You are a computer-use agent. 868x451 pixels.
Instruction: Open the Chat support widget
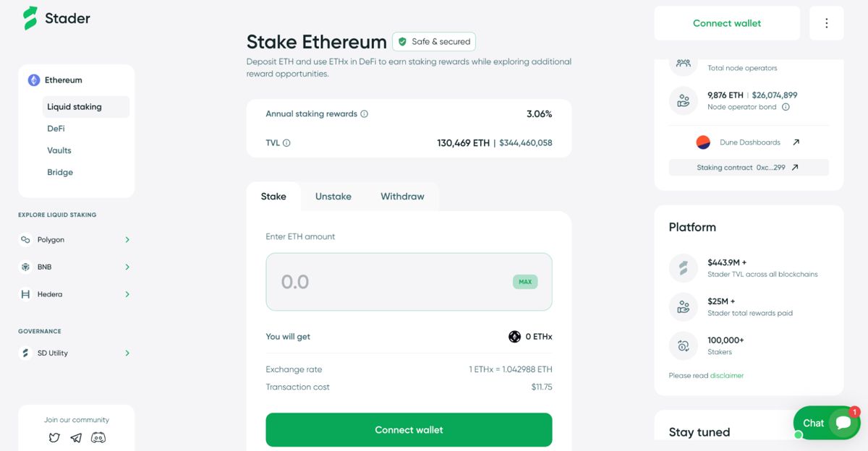point(826,424)
